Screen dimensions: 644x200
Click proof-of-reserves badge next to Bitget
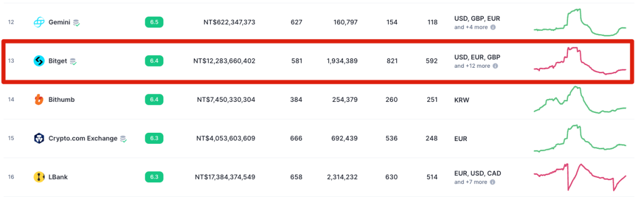click(74, 61)
